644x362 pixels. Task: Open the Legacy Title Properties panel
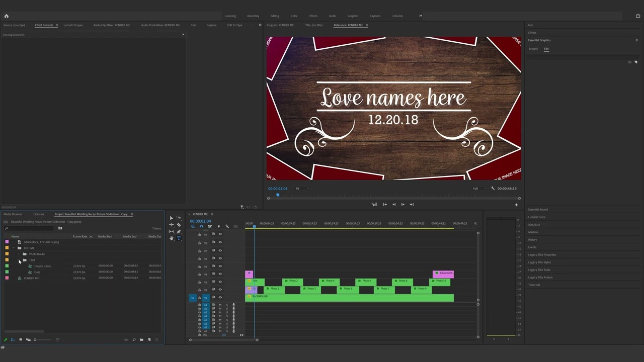pos(542,255)
